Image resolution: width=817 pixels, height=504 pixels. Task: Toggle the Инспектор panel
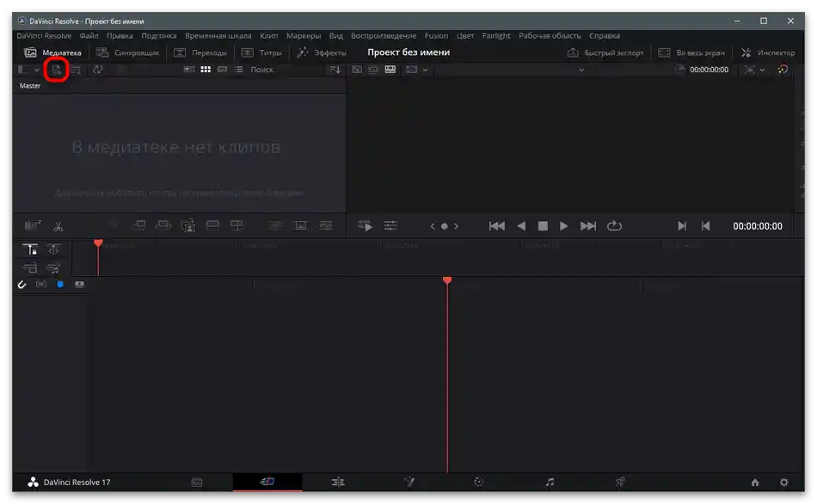click(x=767, y=52)
